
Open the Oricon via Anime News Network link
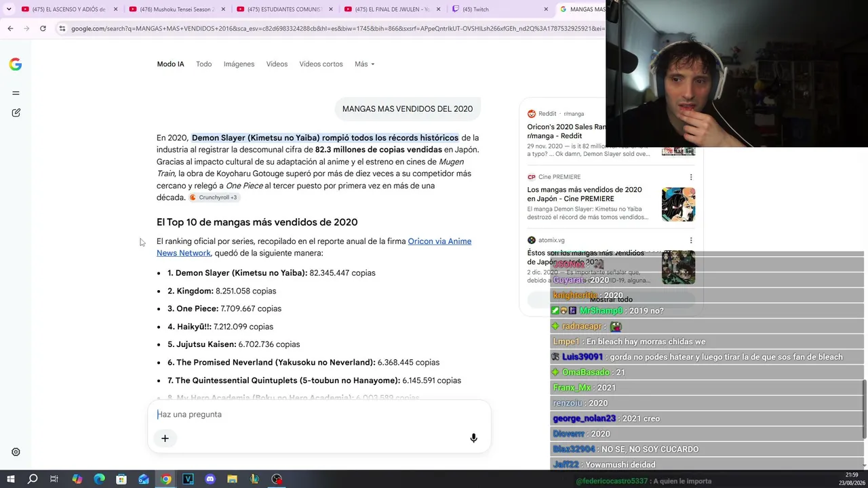pyautogui.click(x=314, y=247)
